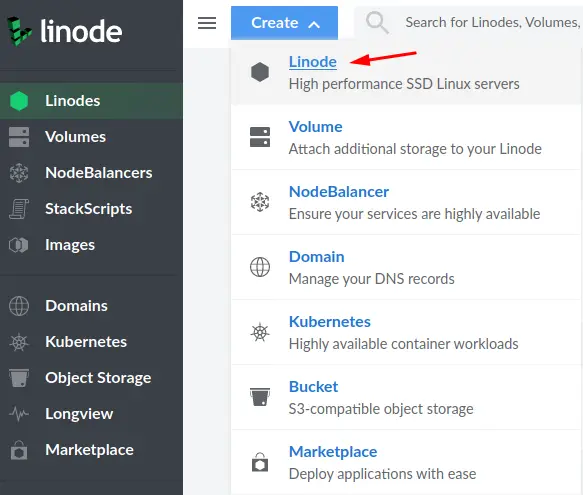Select Linode link in Create menu
Screen dimensions: 583x495
[x=313, y=62]
